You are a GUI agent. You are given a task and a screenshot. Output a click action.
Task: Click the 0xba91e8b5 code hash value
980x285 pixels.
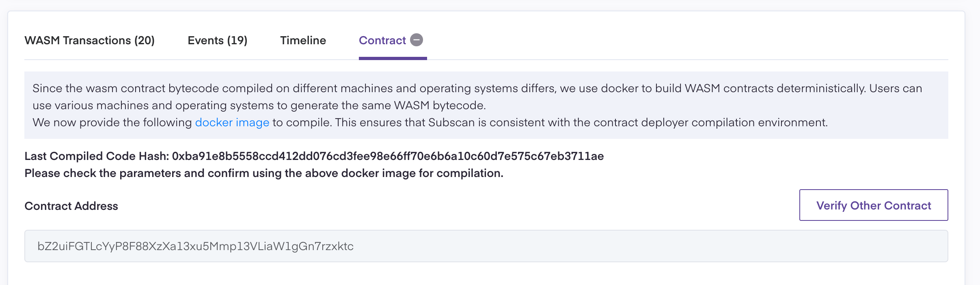coord(388,156)
